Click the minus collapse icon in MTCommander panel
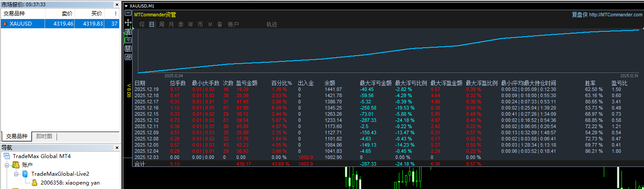The height and width of the screenshot is (189, 644). [128, 14]
